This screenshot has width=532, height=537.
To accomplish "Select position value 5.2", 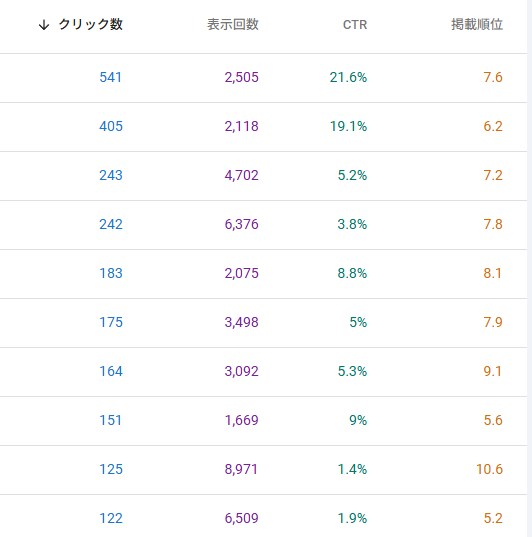I will [493, 518].
